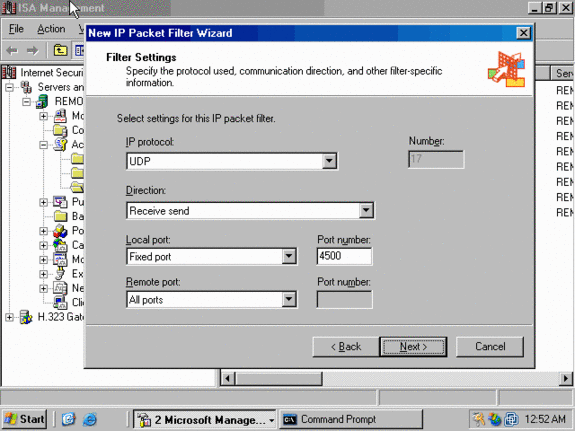Click the Bandwidth Rules folder icon
The image size is (575, 431).
tap(61, 216)
